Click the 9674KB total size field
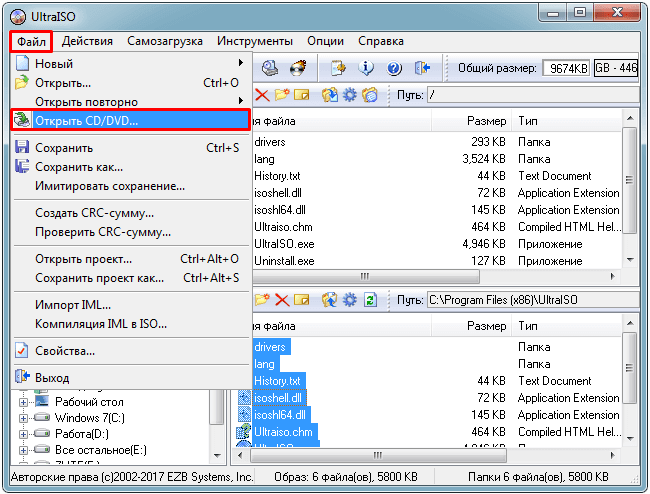Viewport: 650px width, 494px height. pos(567,68)
